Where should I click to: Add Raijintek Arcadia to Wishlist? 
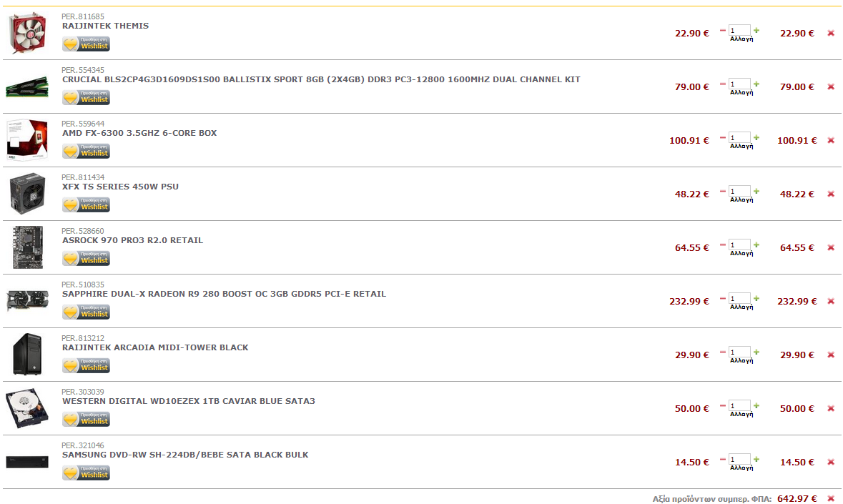[x=86, y=366]
